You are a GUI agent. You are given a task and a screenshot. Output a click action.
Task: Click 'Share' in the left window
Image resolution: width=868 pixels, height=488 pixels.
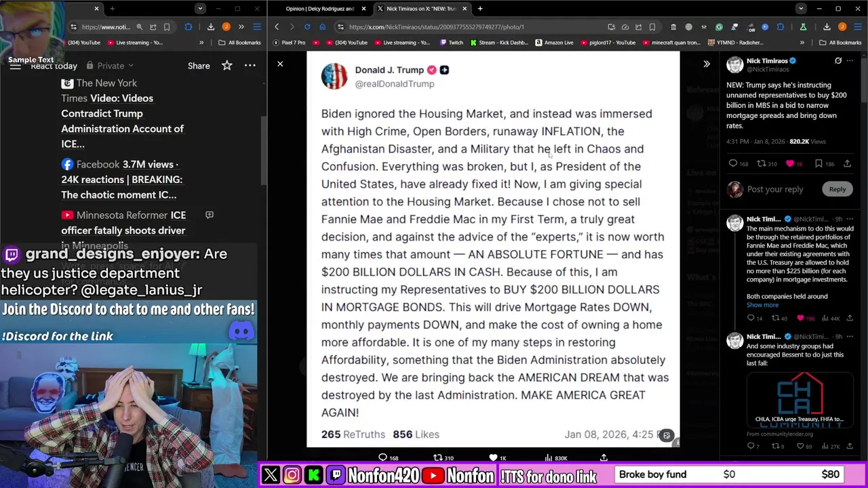[199, 66]
